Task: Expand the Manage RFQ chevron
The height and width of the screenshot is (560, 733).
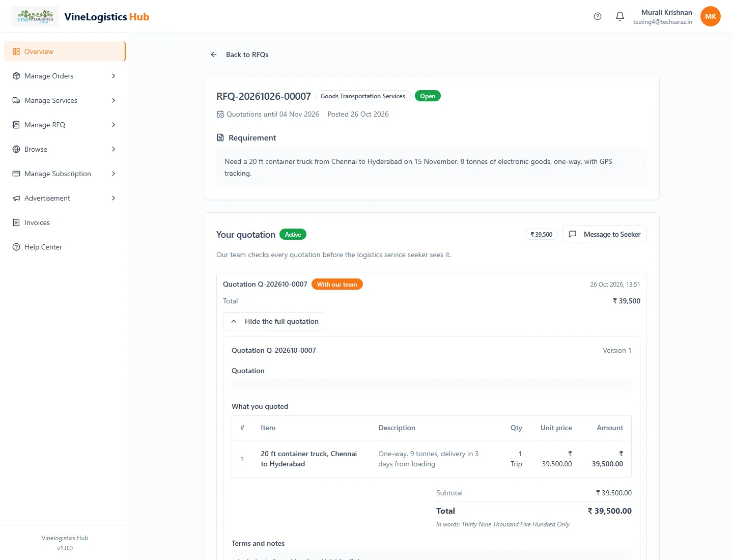Action: [x=114, y=125]
